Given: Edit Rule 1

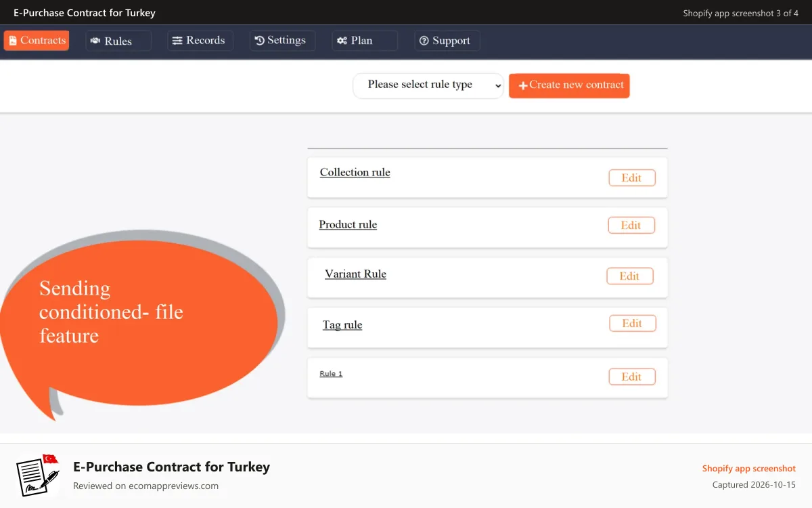Looking at the screenshot, I should coord(632,377).
